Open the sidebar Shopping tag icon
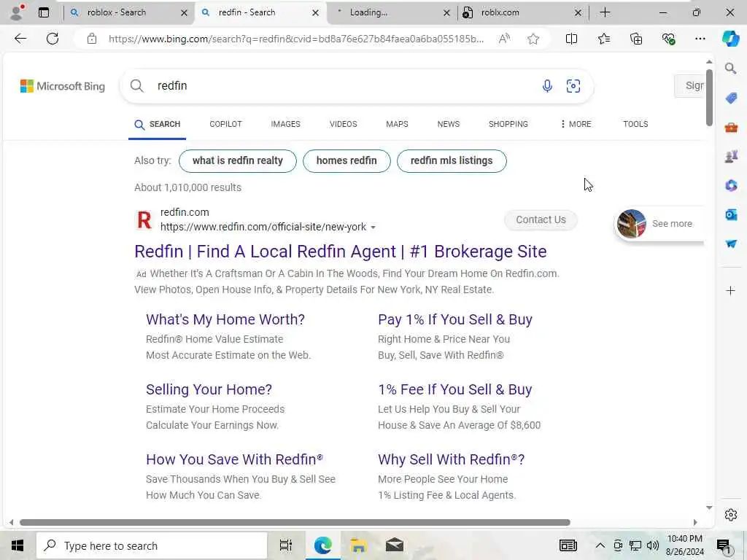The height and width of the screenshot is (560, 747). [731, 98]
